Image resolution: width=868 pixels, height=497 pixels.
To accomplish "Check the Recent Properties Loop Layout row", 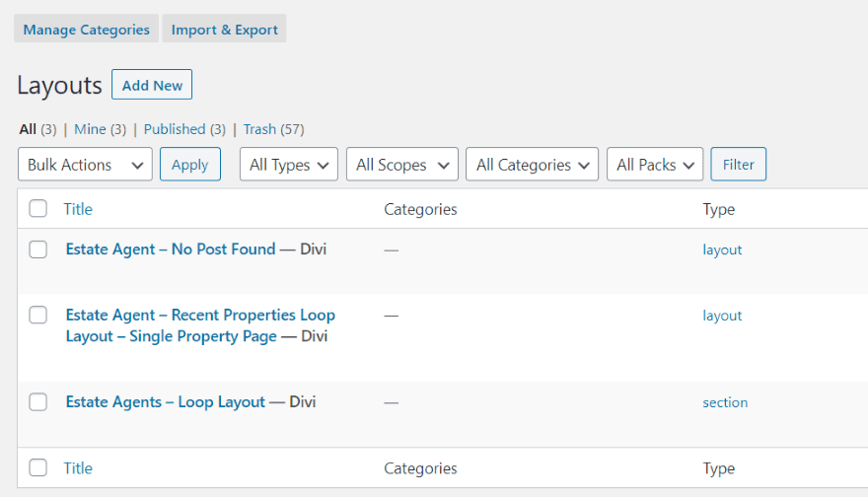I will tap(38, 316).
